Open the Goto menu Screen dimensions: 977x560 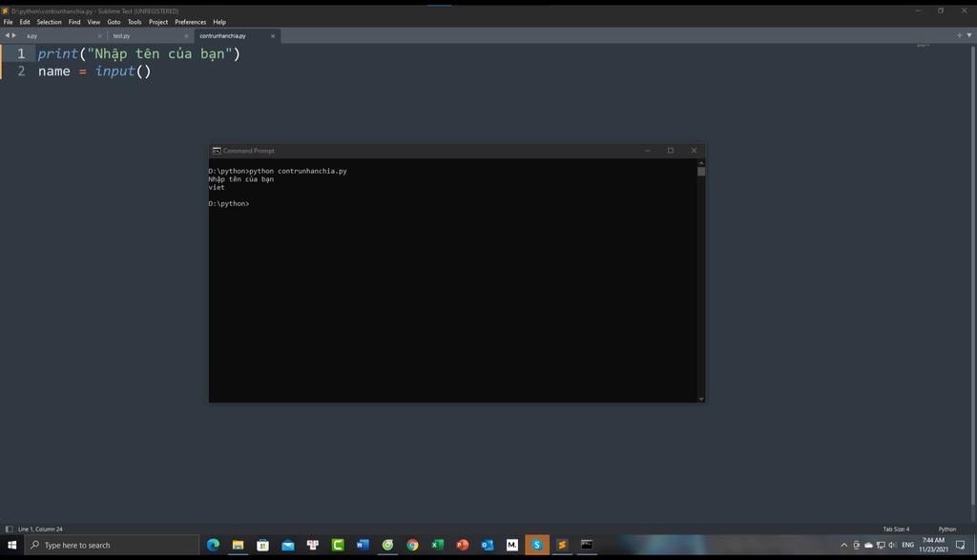point(114,22)
